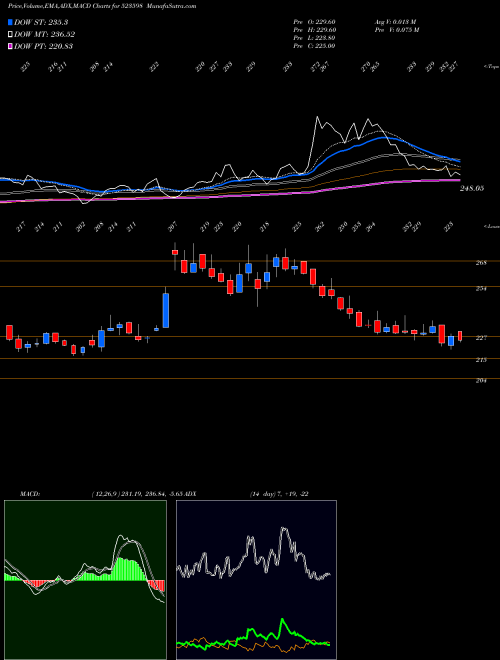500x660 pixels.
Task: Click the blue DOW ST legend swatch
Action: pos(10,22)
